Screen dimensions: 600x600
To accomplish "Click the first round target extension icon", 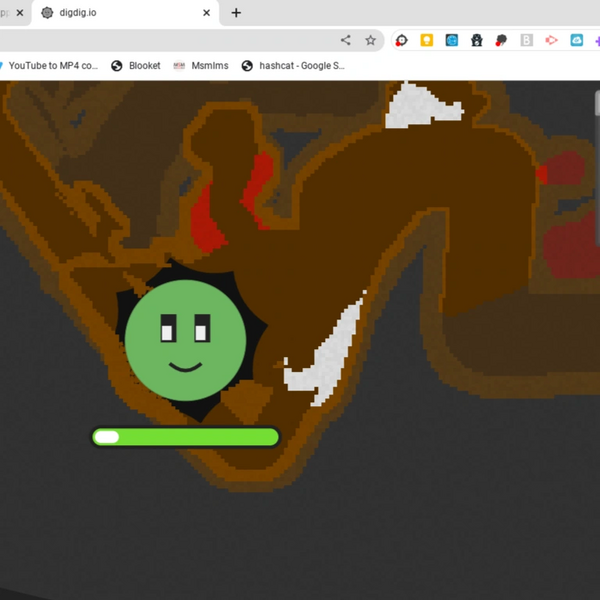I will click(402, 41).
